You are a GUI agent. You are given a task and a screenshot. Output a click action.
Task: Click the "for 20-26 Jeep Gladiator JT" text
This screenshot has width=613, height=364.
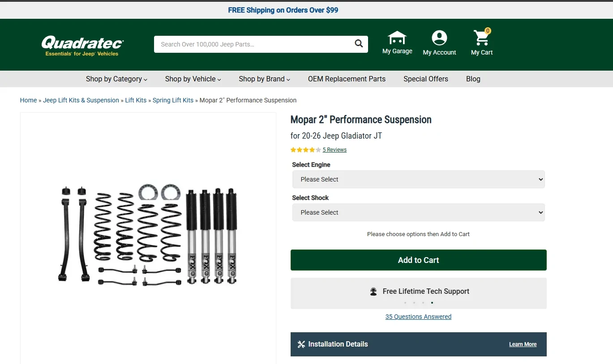tap(336, 136)
